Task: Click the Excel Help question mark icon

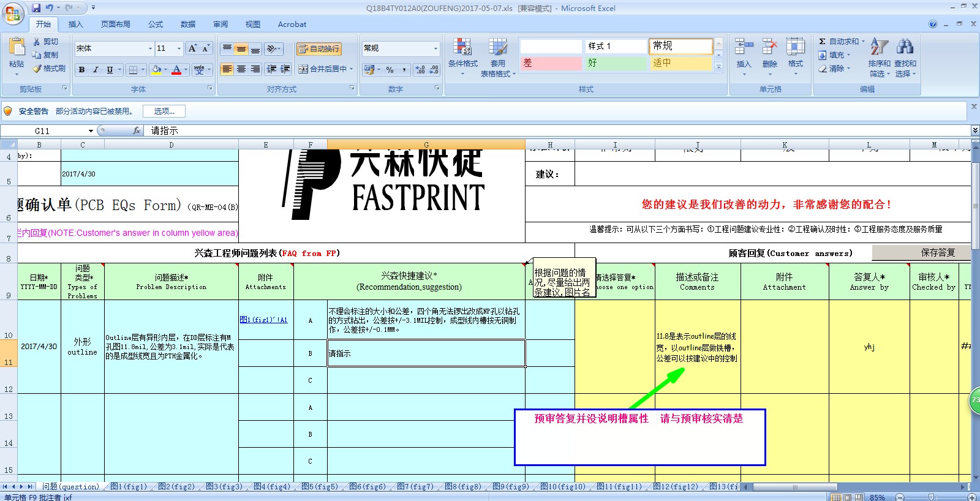Action: point(933,24)
